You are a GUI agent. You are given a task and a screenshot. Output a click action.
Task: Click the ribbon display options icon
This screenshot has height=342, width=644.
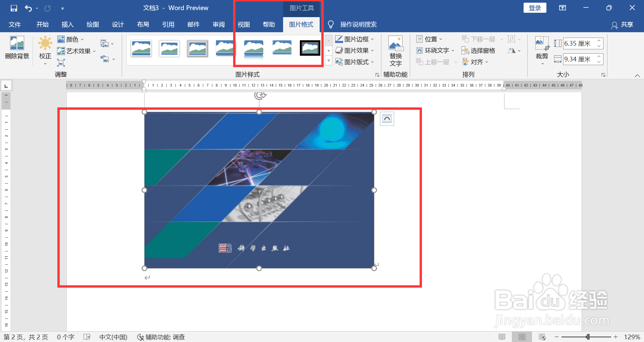(562, 8)
